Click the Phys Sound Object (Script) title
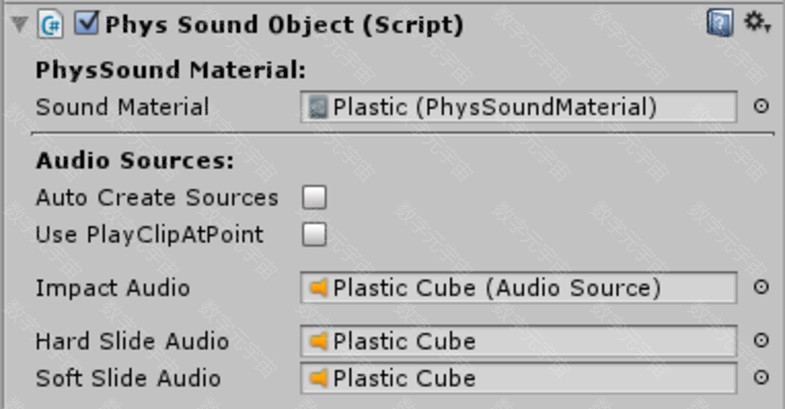 (x=284, y=25)
